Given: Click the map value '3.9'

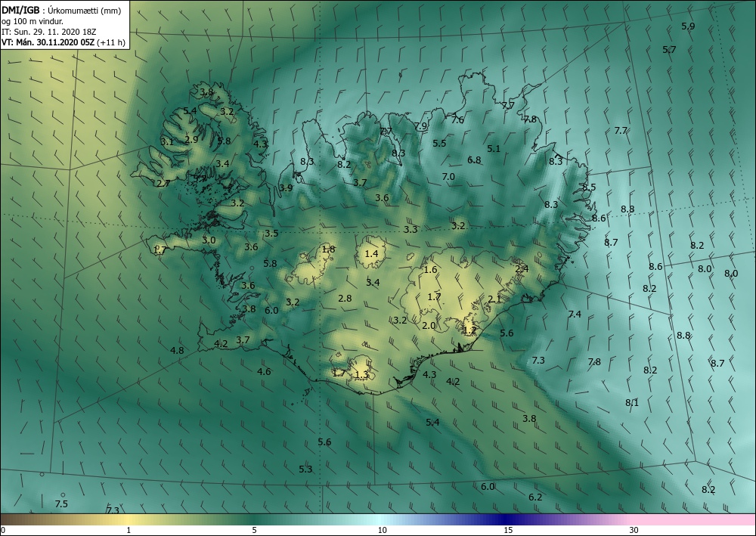Looking at the screenshot, I should coord(286,188).
